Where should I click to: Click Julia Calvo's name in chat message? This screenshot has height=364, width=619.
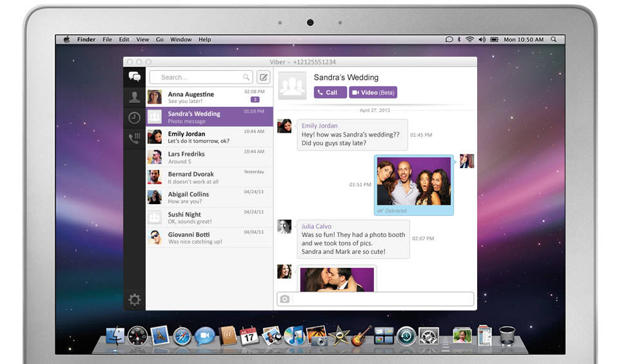pos(316,226)
